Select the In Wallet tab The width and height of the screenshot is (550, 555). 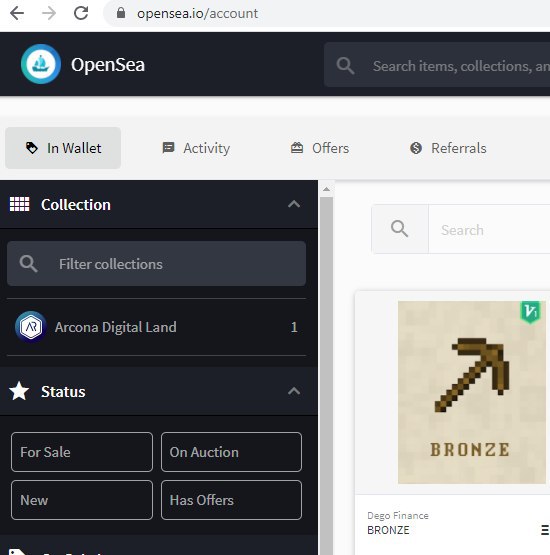tap(63, 148)
